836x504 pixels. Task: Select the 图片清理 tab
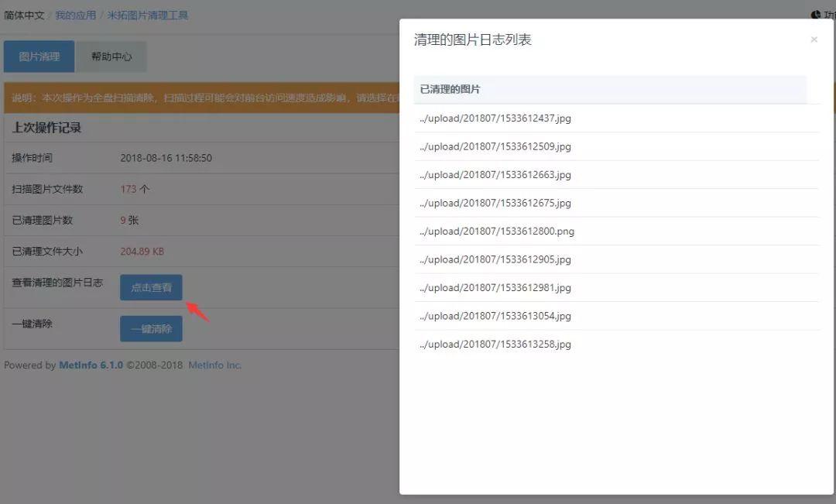(x=39, y=56)
